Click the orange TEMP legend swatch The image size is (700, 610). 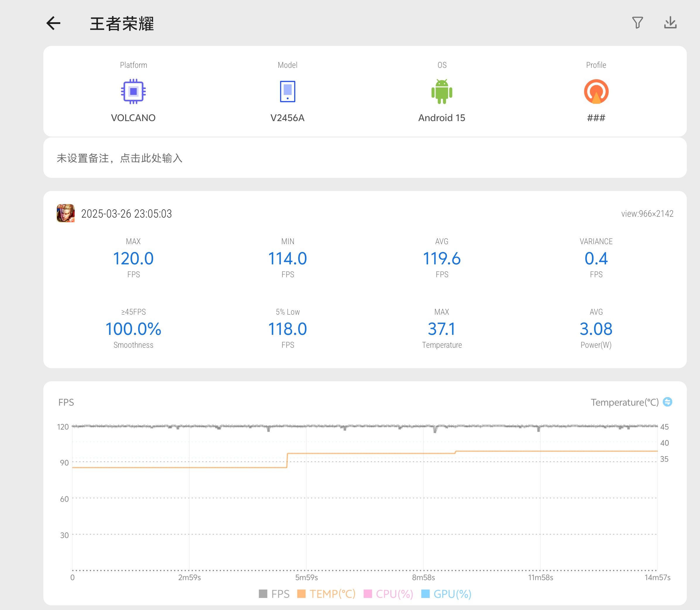[x=301, y=594]
